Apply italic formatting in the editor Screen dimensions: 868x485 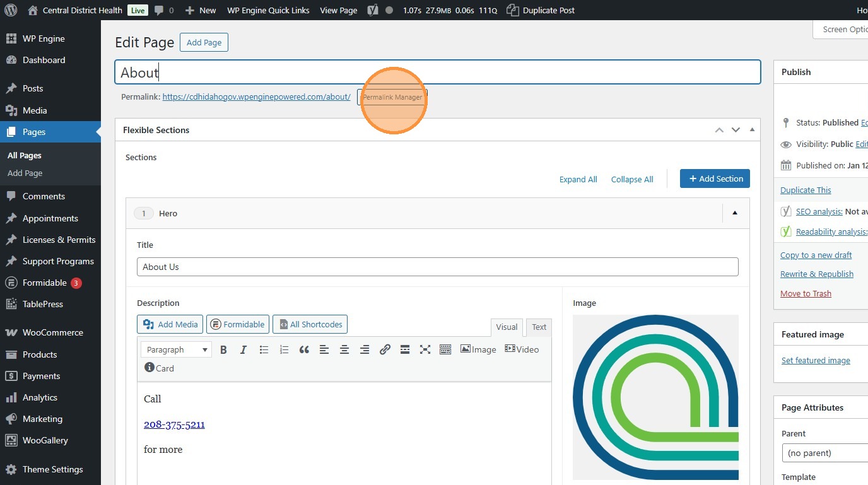243,349
